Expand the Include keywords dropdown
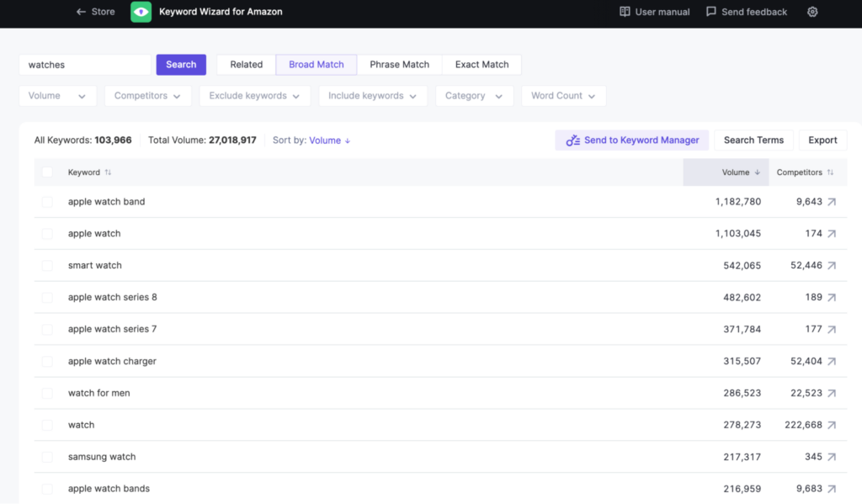Viewport: 862px width, 504px height. (373, 96)
